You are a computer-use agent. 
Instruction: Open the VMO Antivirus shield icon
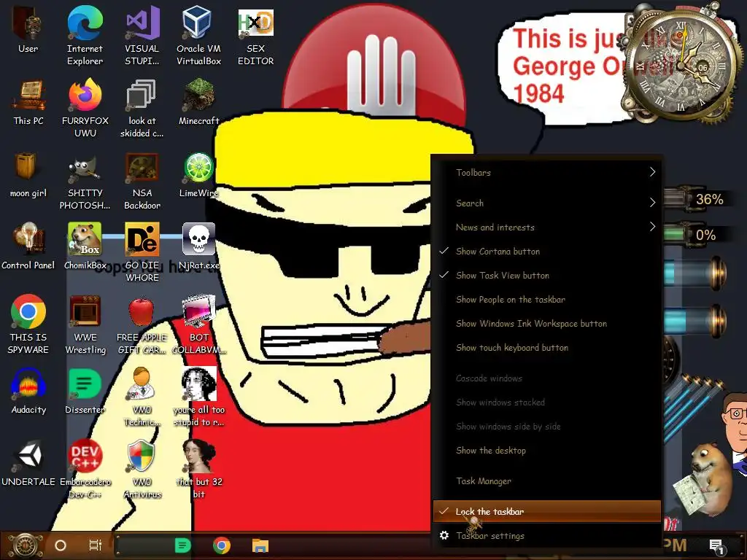coord(142,469)
